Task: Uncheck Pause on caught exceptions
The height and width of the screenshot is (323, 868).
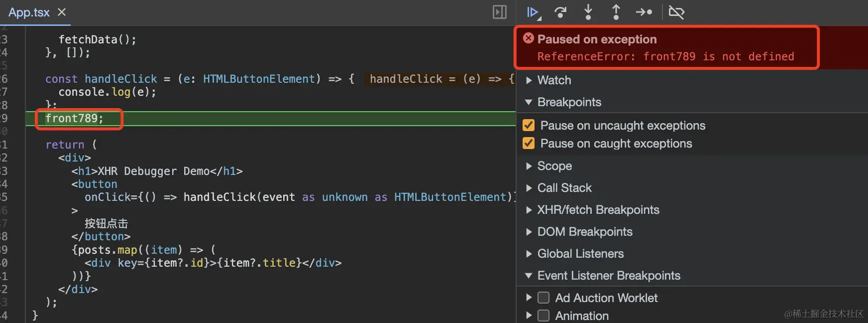Action: point(529,144)
